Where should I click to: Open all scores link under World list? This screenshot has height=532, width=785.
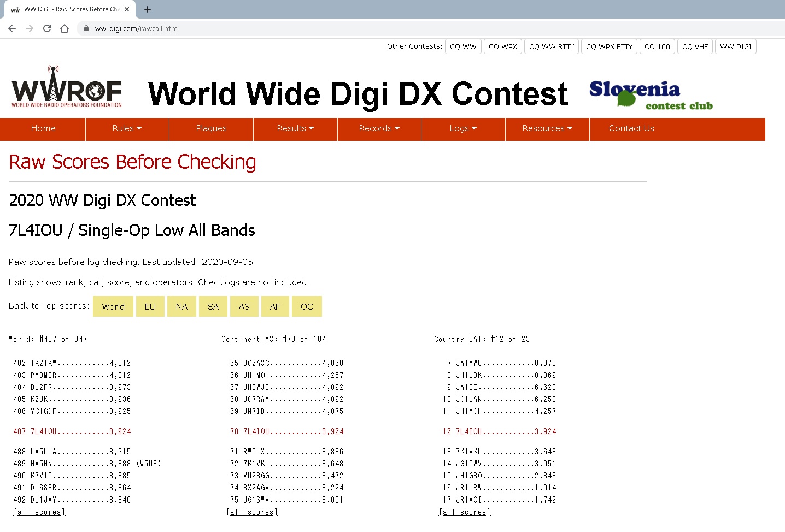39,512
